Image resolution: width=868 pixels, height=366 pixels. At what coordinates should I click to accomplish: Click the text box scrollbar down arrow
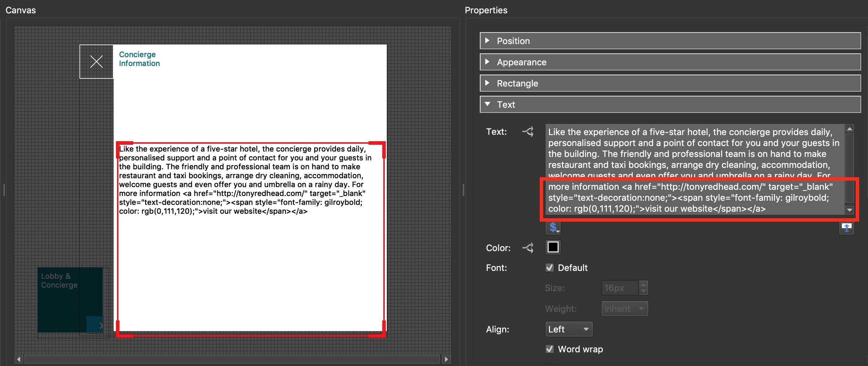[849, 210]
